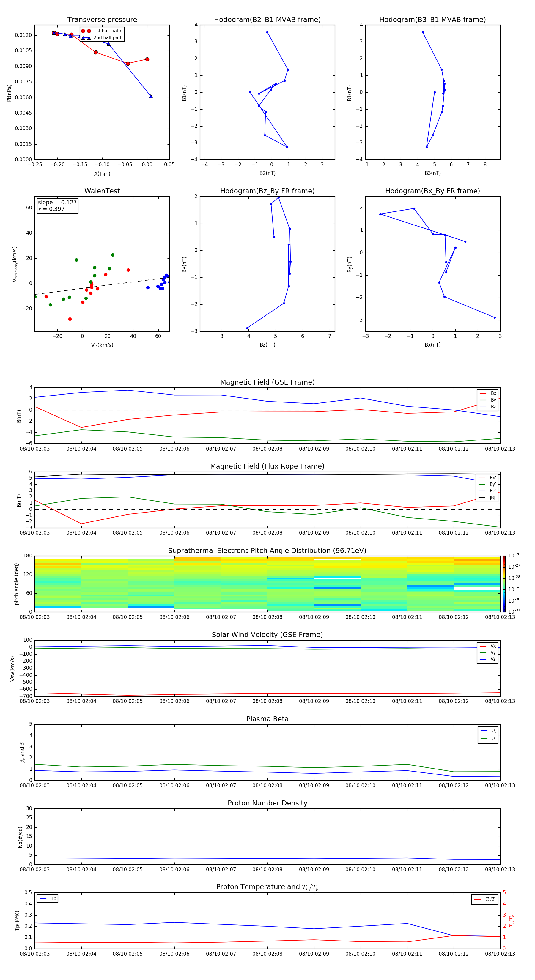
Task: Click the 'Magnetic Field (GSE Frame)' title
Action: click(267, 382)
